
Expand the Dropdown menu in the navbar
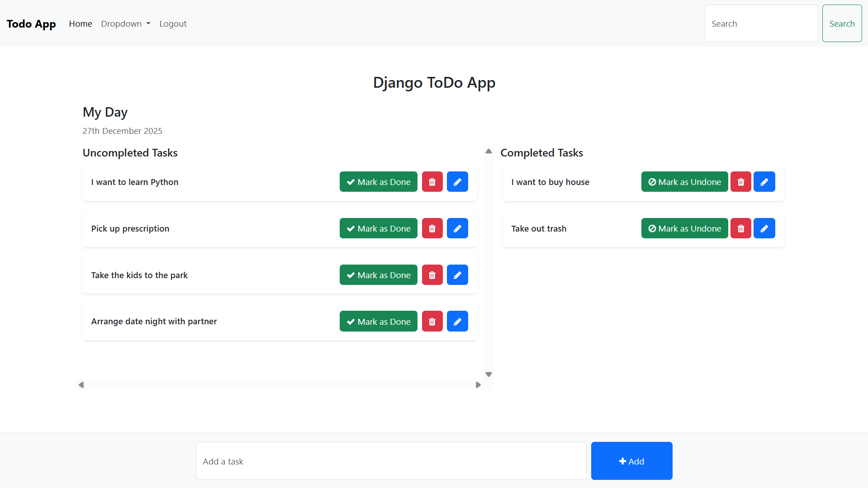(125, 24)
